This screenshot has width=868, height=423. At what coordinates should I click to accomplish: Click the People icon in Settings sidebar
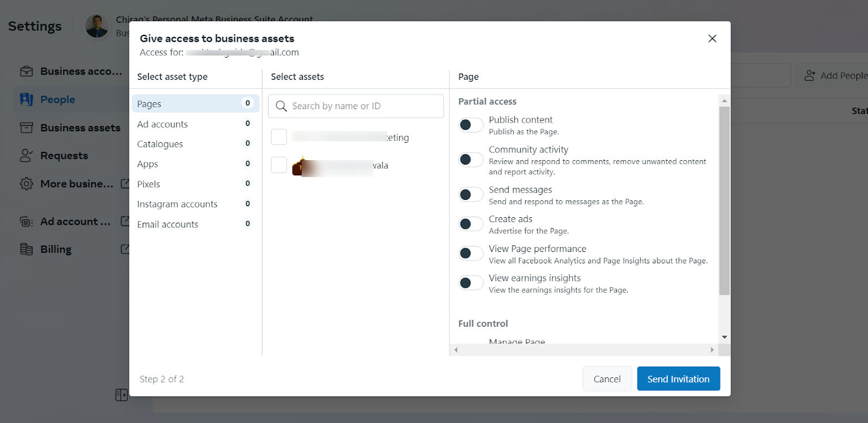coord(27,99)
